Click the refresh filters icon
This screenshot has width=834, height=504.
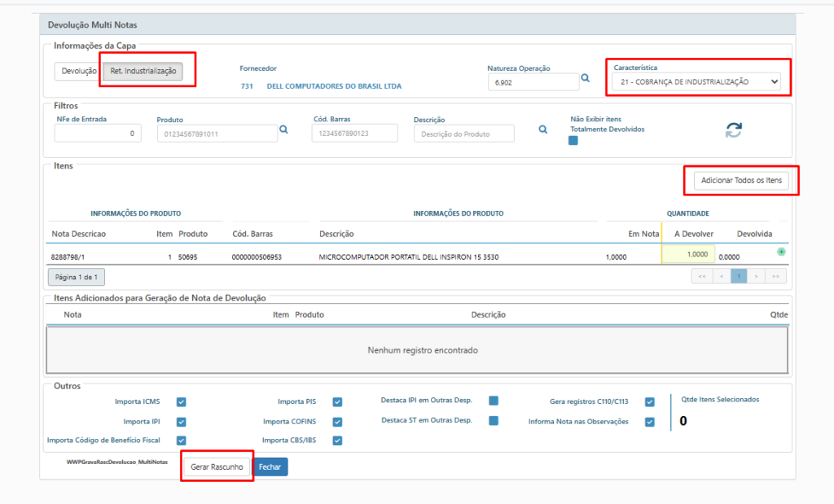734,130
